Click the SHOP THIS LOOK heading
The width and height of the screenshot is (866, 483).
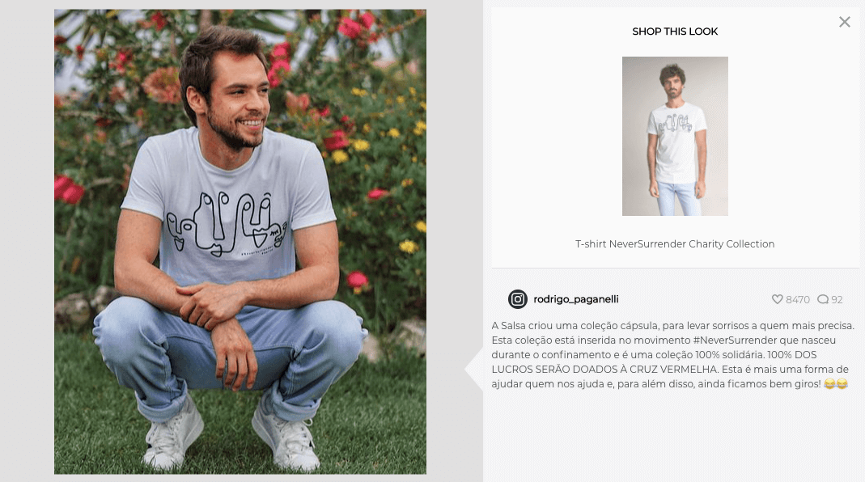click(674, 31)
